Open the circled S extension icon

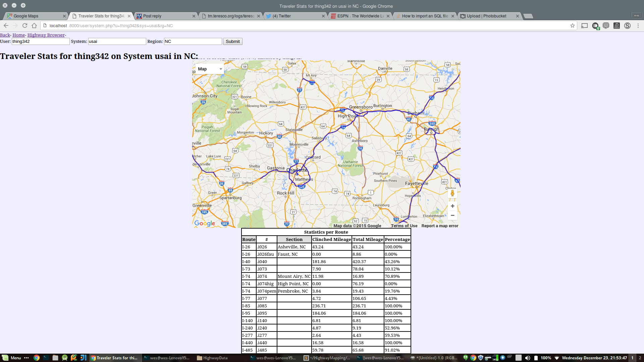[x=627, y=26]
